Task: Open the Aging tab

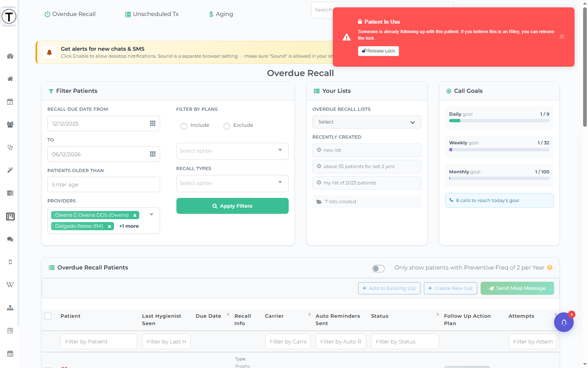Action: click(221, 14)
